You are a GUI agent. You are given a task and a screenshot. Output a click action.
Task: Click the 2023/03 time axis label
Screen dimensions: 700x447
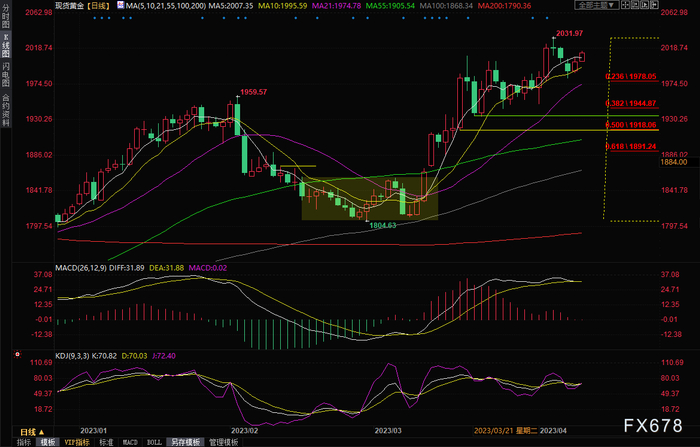[388, 430]
